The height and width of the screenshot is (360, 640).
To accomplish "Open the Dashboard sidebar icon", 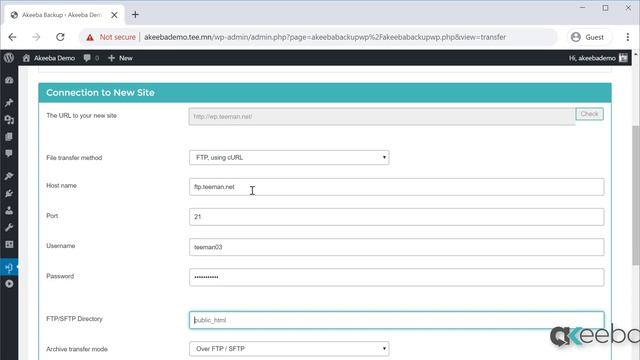I will click(9, 80).
